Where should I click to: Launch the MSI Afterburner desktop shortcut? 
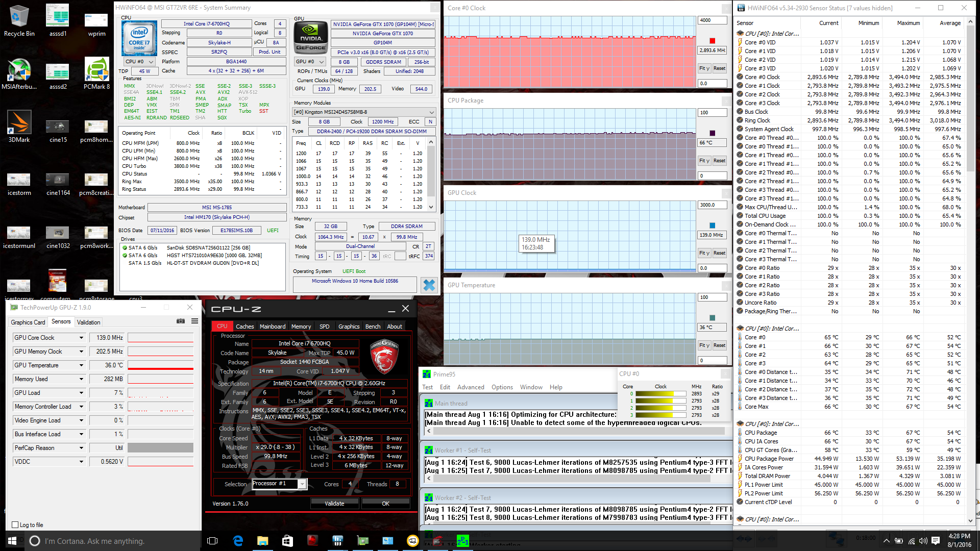point(19,73)
